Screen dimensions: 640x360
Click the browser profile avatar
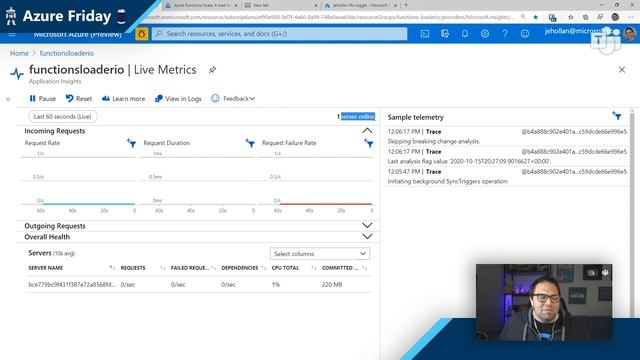coord(615,17)
